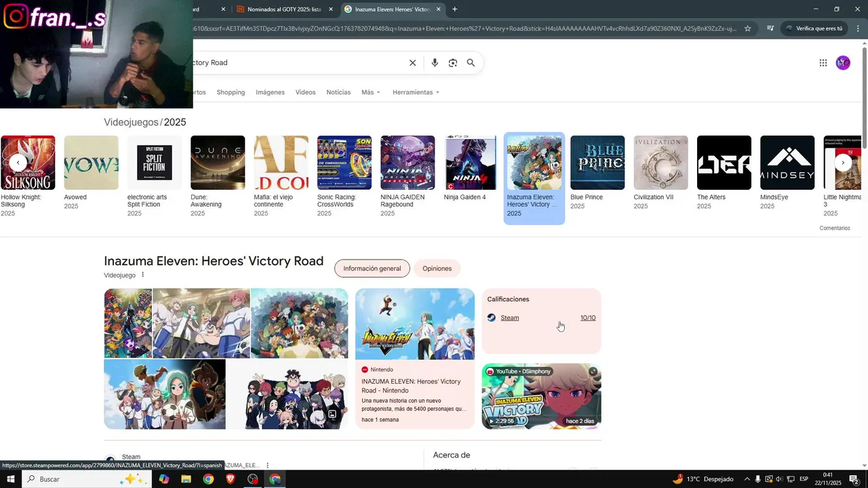The width and height of the screenshot is (868, 488).
Task: Launch Copilot from the taskbar
Action: point(163,479)
